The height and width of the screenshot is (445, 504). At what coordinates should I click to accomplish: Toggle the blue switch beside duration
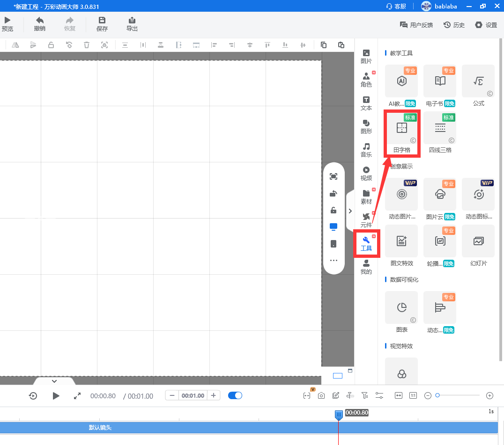[235, 395]
